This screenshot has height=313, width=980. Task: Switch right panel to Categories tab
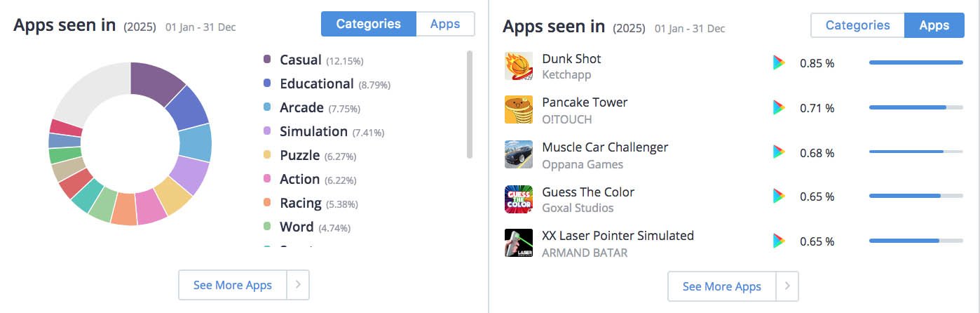coord(857,25)
